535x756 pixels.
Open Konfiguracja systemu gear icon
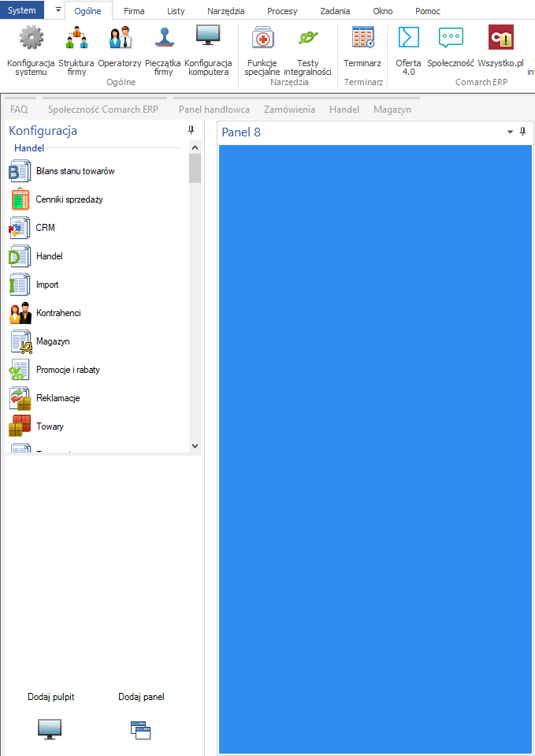(32, 38)
